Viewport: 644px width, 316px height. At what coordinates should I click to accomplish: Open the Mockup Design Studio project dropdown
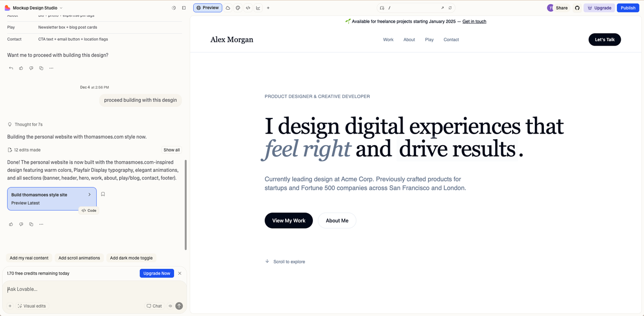[x=34, y=8]
